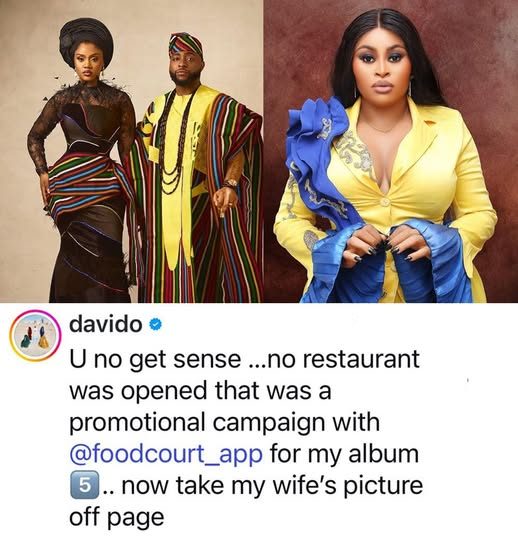The image size is (518, 540).
Task: Click the man's bearded face
Action: tap(183, 68)
